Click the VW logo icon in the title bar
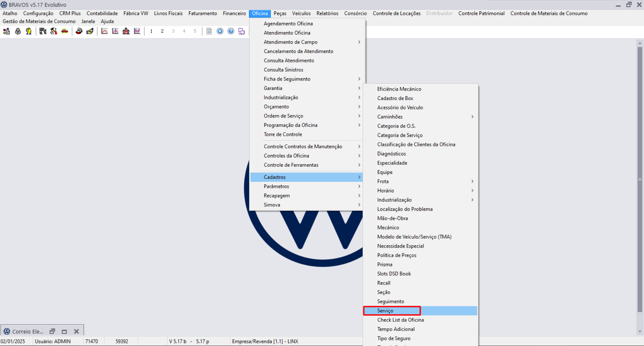 tap(4, 5)
